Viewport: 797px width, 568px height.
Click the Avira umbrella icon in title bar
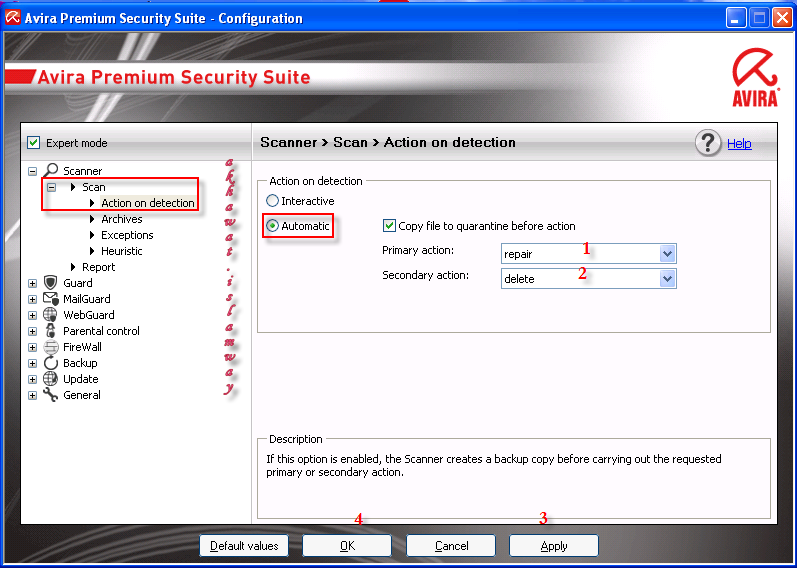pyautogui.click(x=12, y=18)
